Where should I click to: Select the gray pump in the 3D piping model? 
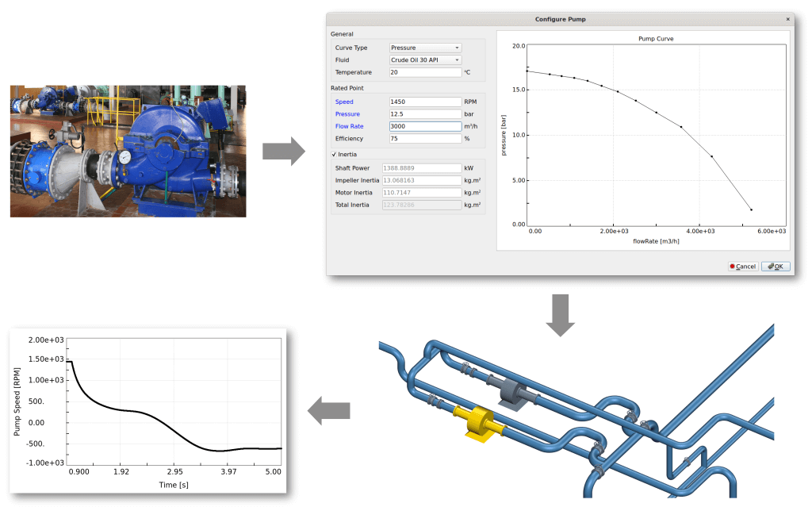pyautogui.click(x=511, y=390)
